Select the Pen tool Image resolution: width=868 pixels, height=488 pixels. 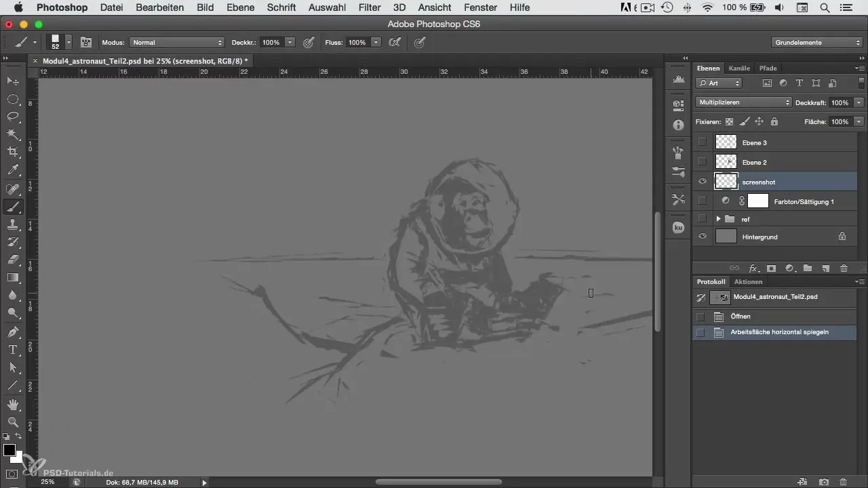pyautogui.click(x=13, y=332)
